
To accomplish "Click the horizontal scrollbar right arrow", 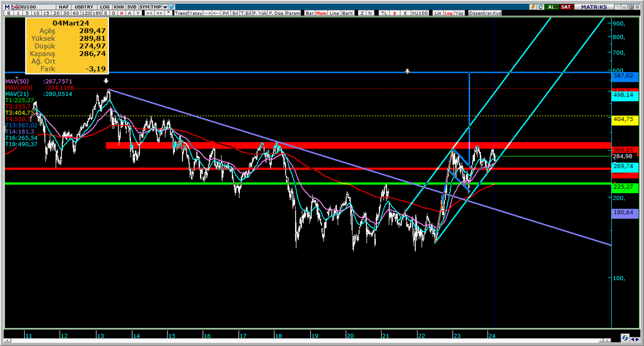I will [607, 340].
